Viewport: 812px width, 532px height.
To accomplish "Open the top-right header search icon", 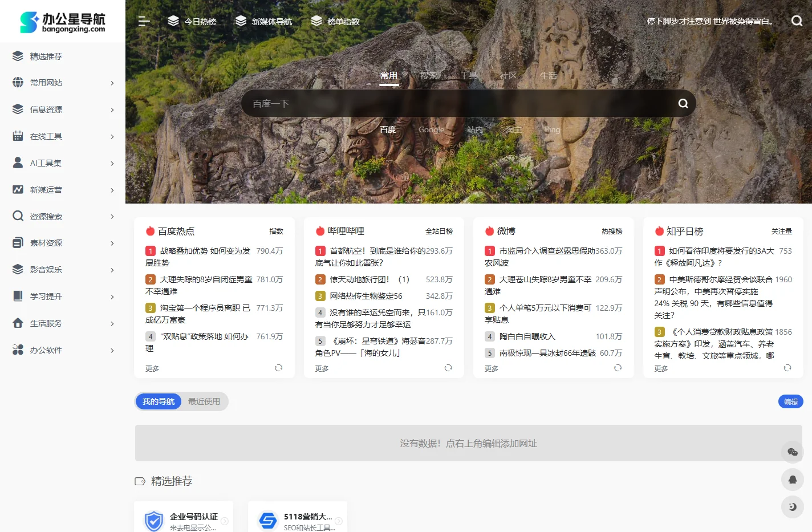I will pyautogui.click(x=797, y=21).
